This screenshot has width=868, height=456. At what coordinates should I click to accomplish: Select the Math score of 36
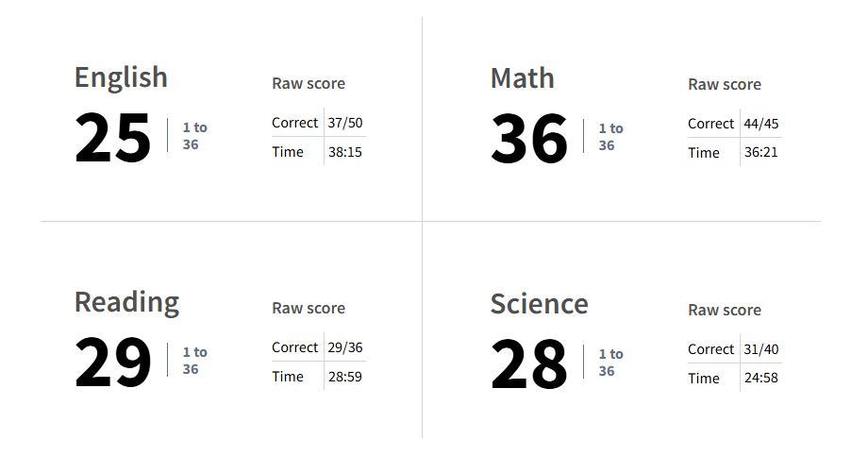tap(528, 138)
